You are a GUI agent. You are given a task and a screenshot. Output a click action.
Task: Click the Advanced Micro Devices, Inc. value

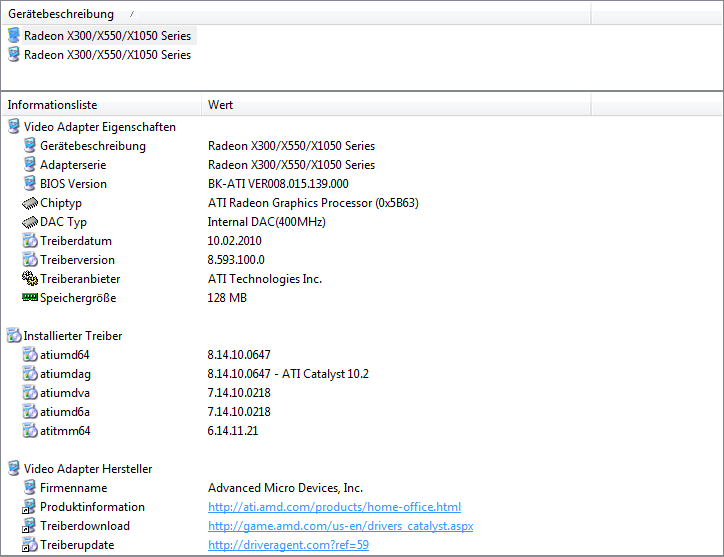[285, 488]
